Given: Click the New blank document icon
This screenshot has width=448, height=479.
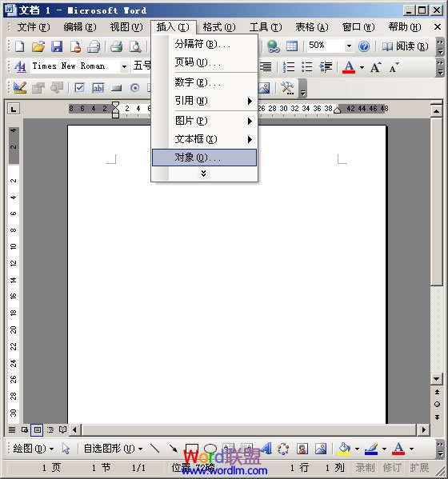Looking at the screenshot, I should point(20,46).
